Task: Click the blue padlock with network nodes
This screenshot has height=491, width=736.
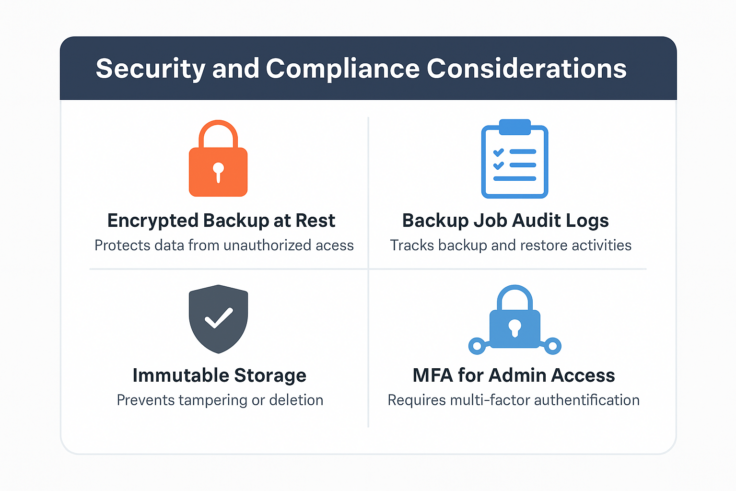Action: click(514, 322)
